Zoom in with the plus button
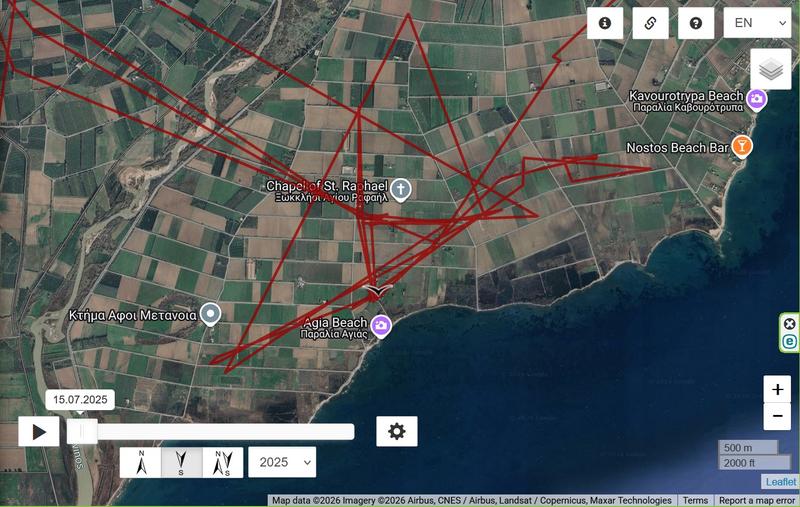Viewport: 800px width, 507px height. 777,390
